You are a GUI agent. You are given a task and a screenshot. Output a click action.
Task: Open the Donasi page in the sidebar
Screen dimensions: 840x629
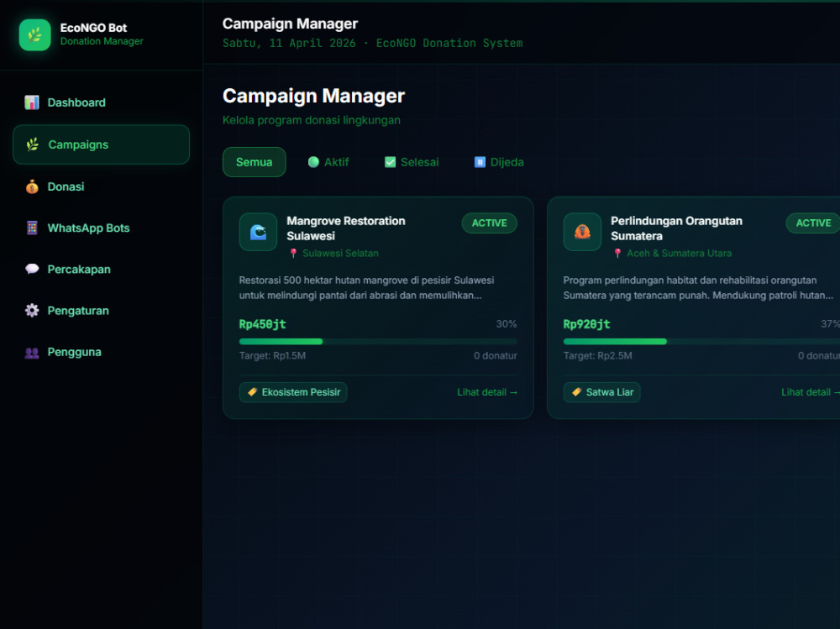point(102,186)
